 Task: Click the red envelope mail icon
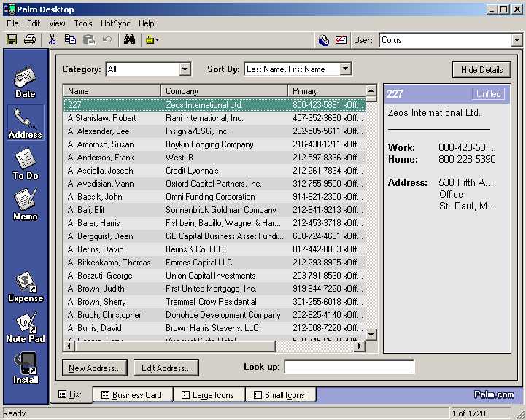[341, 40]
